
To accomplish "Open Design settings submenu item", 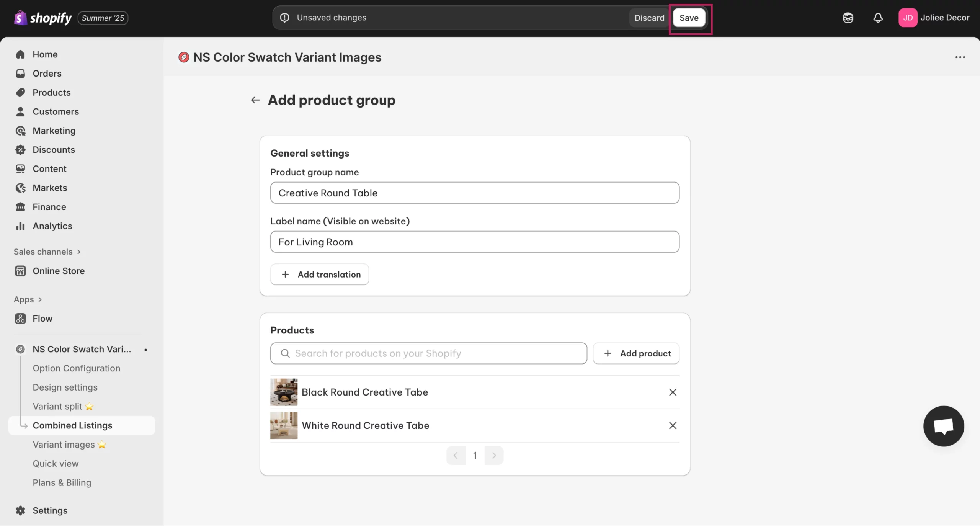I will click(65, 387).
